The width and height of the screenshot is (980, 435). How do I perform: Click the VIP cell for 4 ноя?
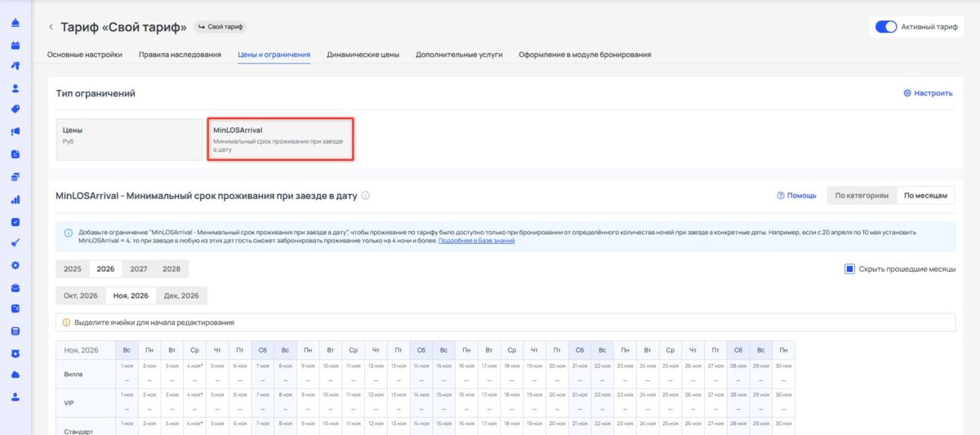tap(194, 403)
